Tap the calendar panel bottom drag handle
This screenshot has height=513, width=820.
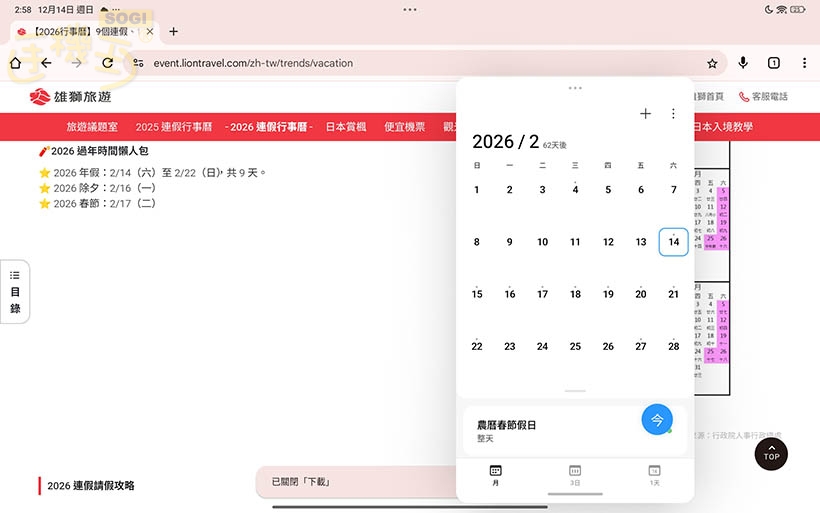[x=575, y=391]
